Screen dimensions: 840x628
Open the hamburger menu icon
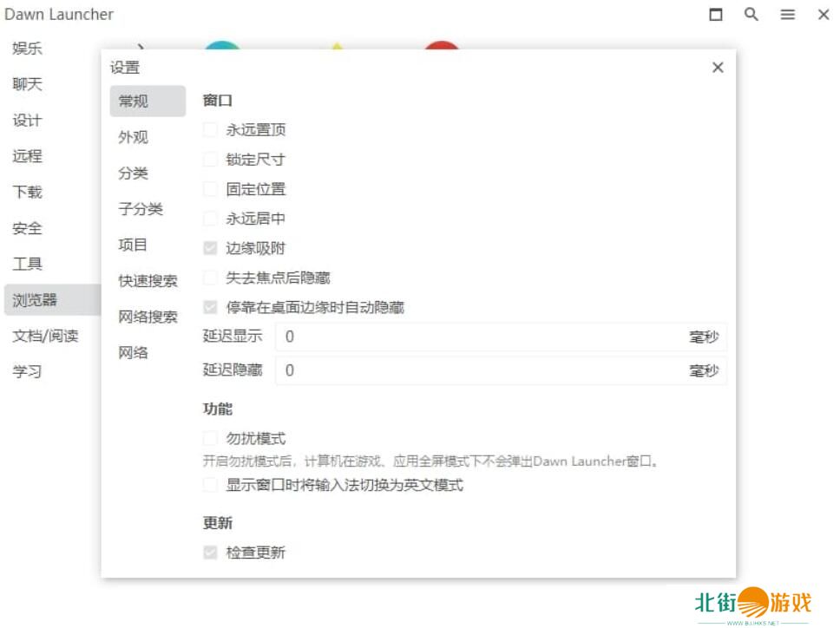pyautogui.click(x=787, y=15)
